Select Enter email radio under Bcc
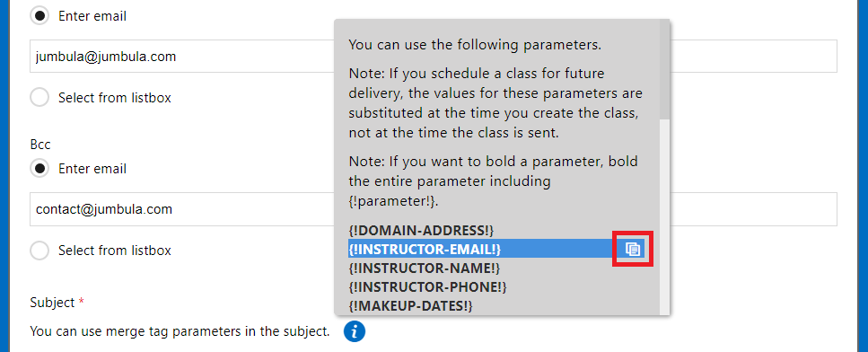This screenshot has width=868, height=352. [x=39, y=168]
